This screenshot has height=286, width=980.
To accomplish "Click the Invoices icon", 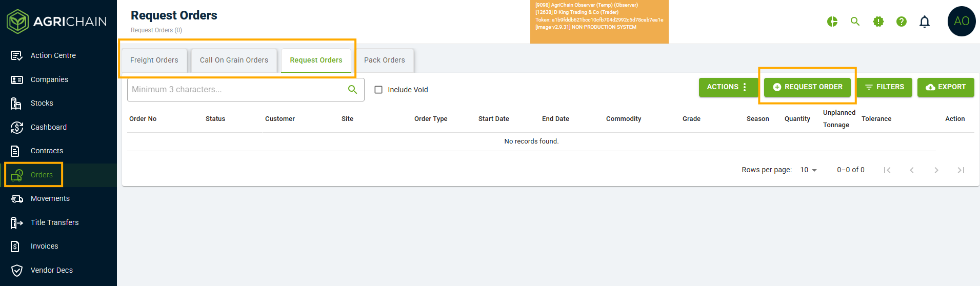I will click(15, 246).
